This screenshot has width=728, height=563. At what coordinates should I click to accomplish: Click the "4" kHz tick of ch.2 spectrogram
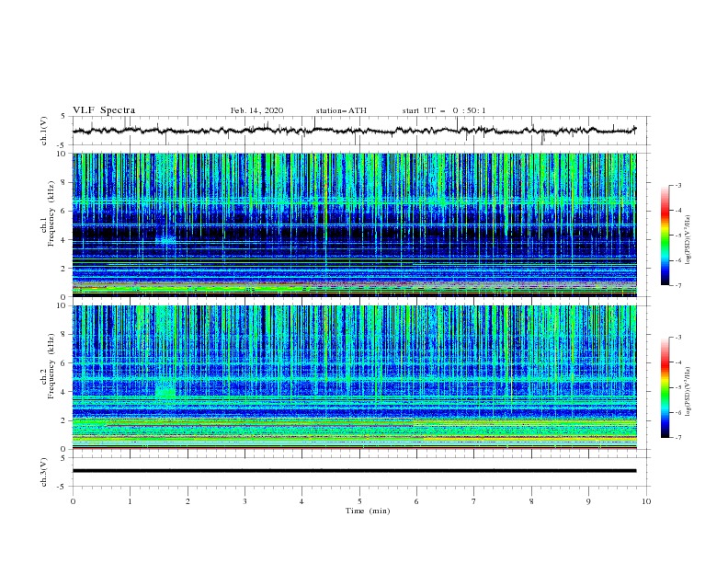pyautogui.click(x=64, y=392)
